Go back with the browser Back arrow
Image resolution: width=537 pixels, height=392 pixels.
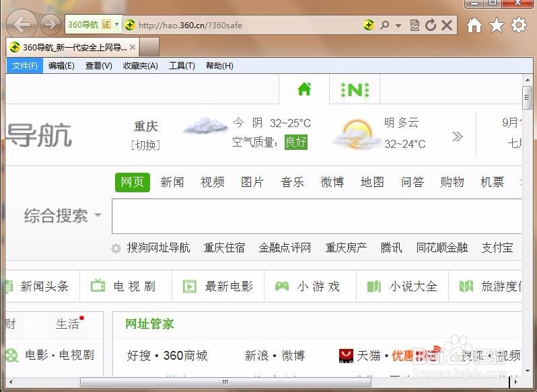pyautogui.click(x=22, y=24)
